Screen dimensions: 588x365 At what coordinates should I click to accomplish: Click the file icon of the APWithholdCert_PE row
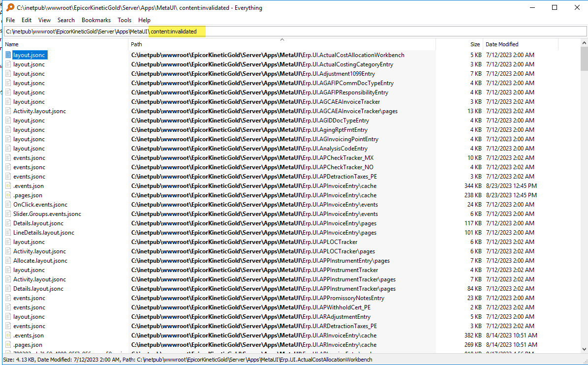pos(8,307)
